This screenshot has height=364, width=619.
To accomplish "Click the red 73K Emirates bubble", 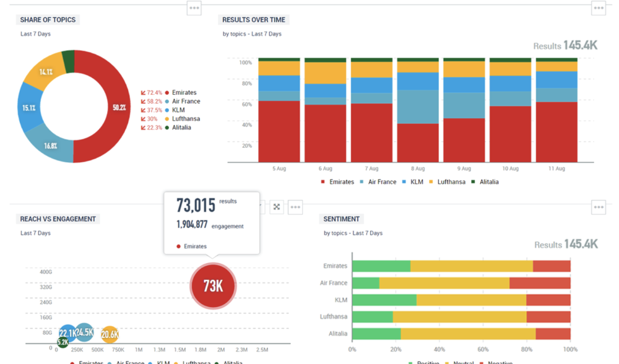I will [x=213, y=286].
